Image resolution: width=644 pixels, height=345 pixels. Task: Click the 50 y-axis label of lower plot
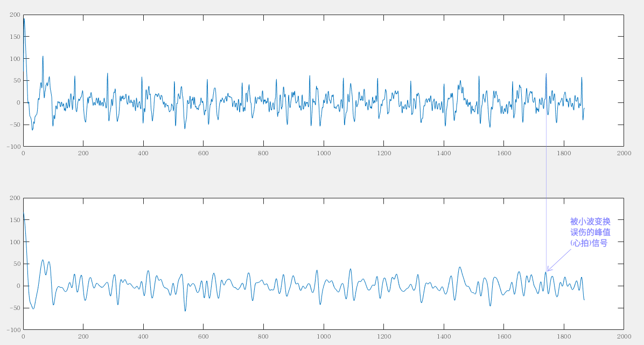click(x=17, y=264)
